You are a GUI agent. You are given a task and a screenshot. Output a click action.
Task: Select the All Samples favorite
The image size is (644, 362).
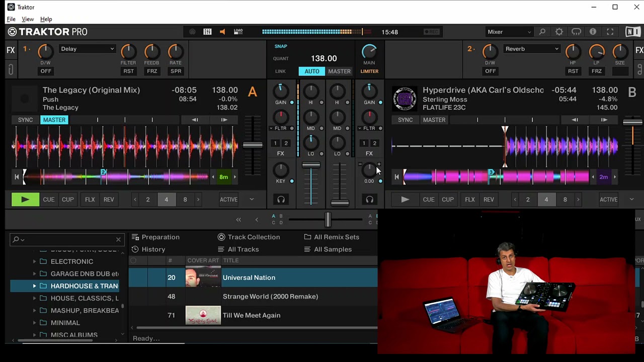click(333, 249)
